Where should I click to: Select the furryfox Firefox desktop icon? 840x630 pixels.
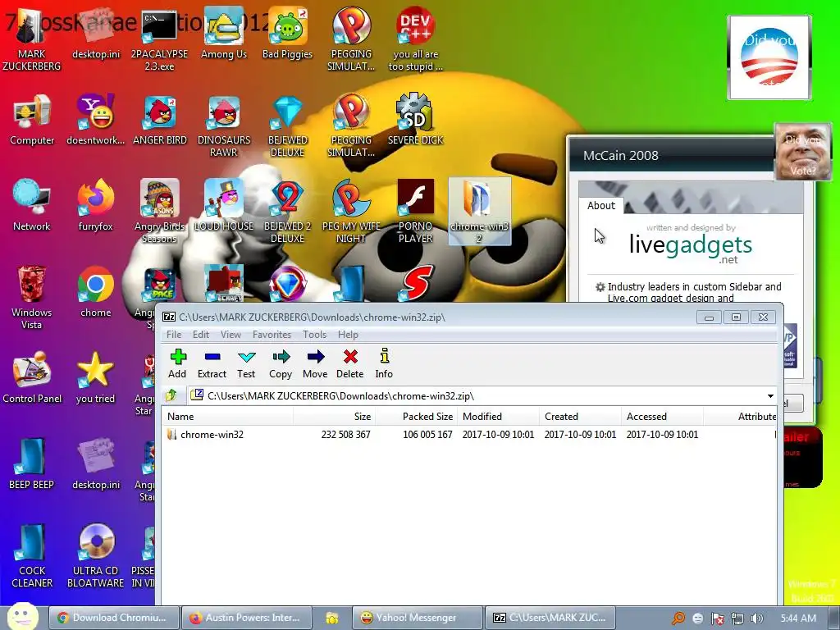pos(95,206)
